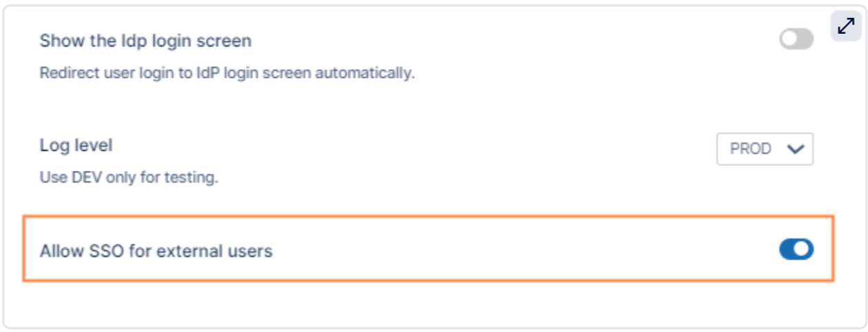Enable the Show IdP login screen toggle
868x332 pixels.
(x=796, y=40)
